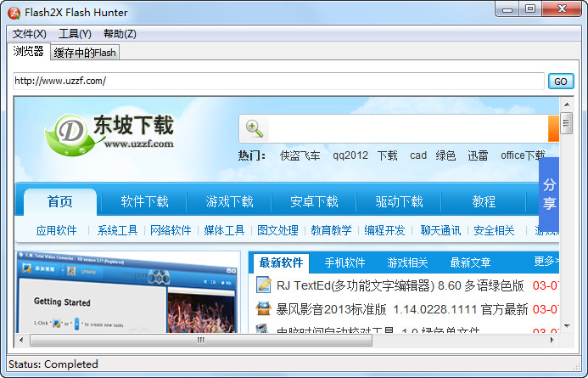Click the vertical scrollbar up arrow

pos(567,104)
